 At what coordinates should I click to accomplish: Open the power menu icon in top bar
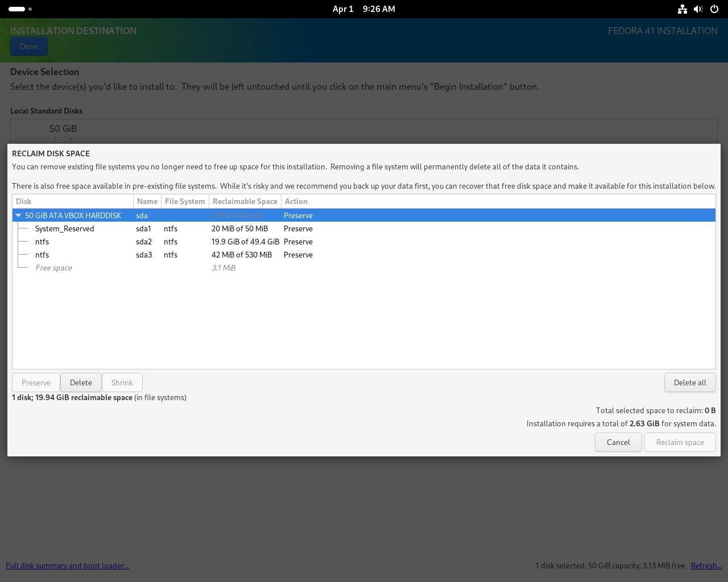[x=714, y=9]
